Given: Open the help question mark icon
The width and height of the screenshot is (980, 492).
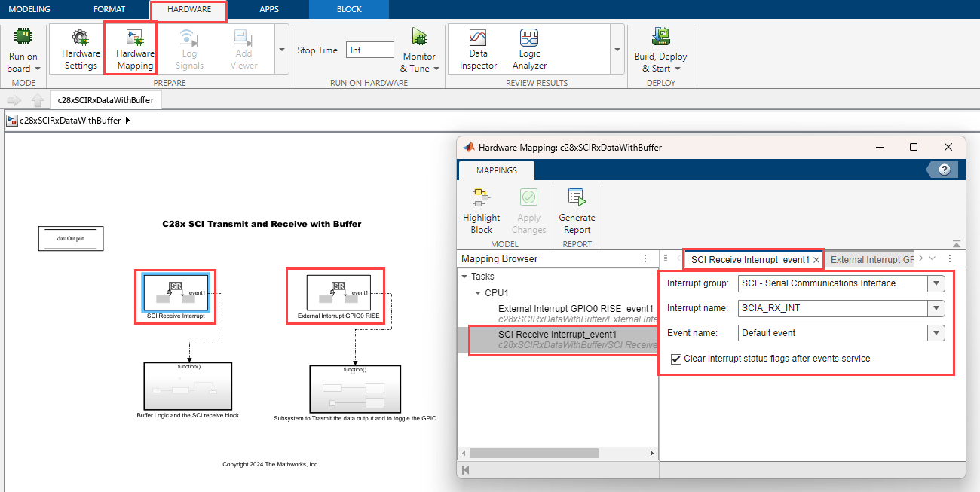Looking at the screenshot, I should click(x=944, y=170).
